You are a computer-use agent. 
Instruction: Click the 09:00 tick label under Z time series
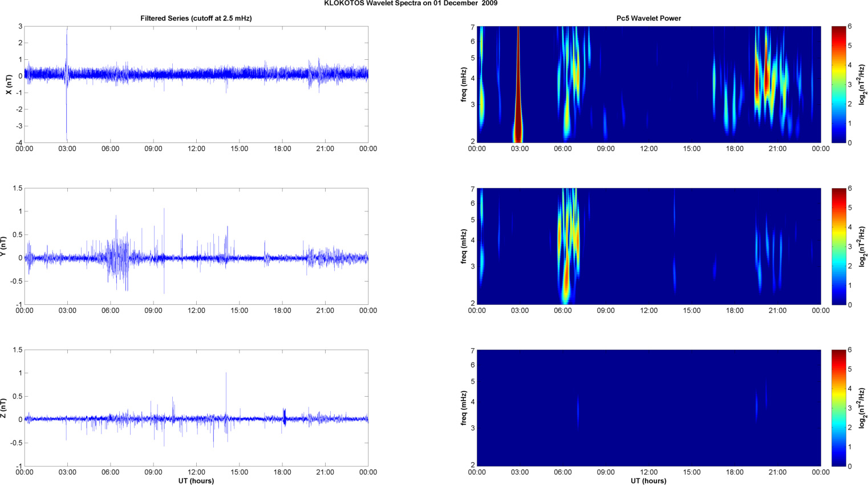pyautogui.click(x=153, y=472)
